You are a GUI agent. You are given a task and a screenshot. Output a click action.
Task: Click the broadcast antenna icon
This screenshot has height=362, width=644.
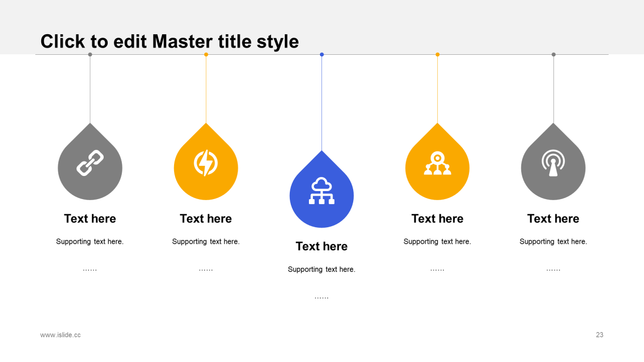pos(553,163)
